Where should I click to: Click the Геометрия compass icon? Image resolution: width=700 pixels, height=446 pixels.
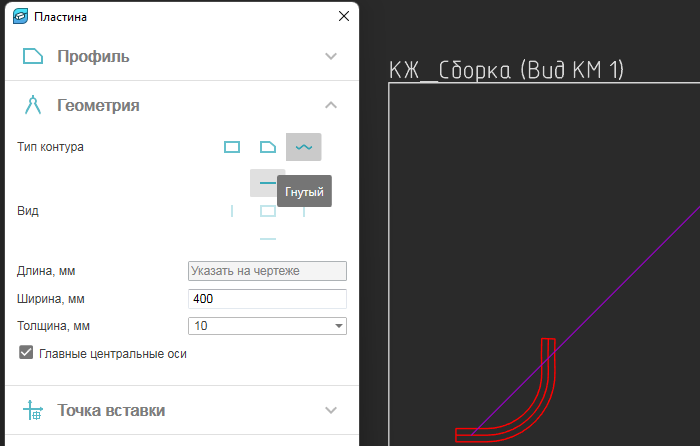[x=33, y=105]
